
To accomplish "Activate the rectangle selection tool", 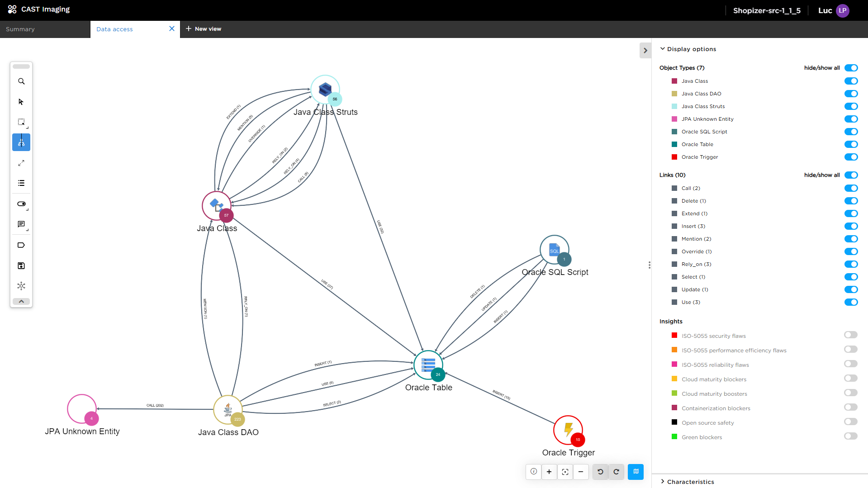I will [21, 122].
